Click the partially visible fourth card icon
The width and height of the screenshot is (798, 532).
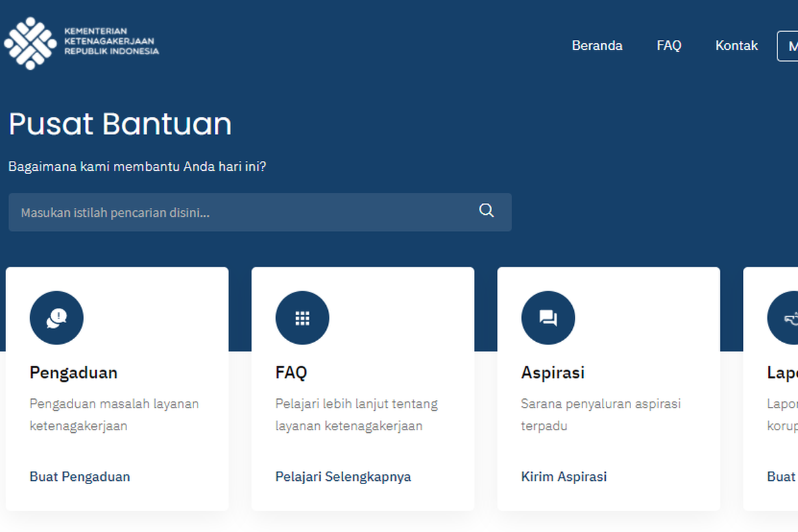point(785,318)
